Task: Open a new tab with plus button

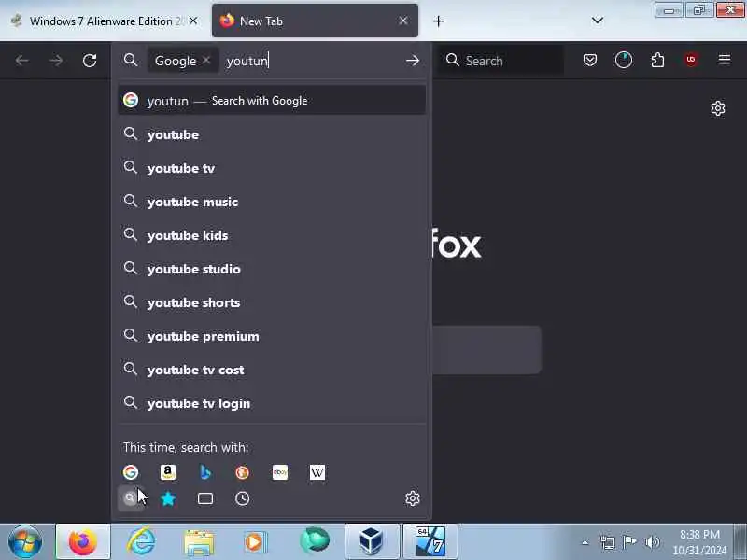Action: 438,21
